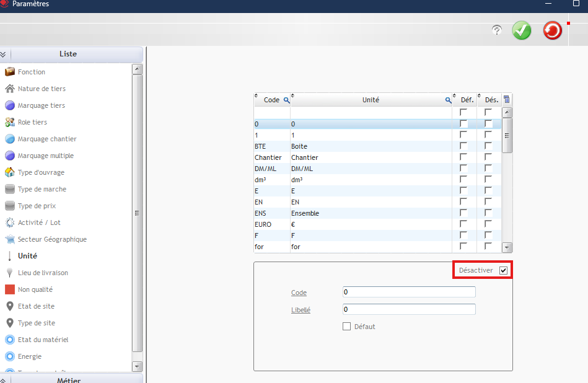Click the search magnifier in Unité column
The width and height of the screenshot is (588, 383).
[448, 100]
